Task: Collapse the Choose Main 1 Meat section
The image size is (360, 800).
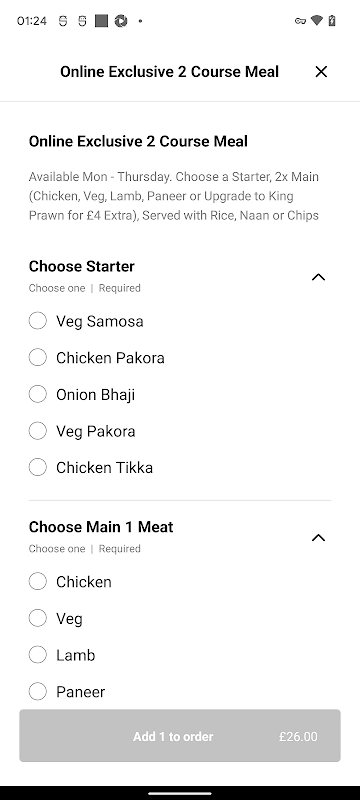Action: (318, 538)
